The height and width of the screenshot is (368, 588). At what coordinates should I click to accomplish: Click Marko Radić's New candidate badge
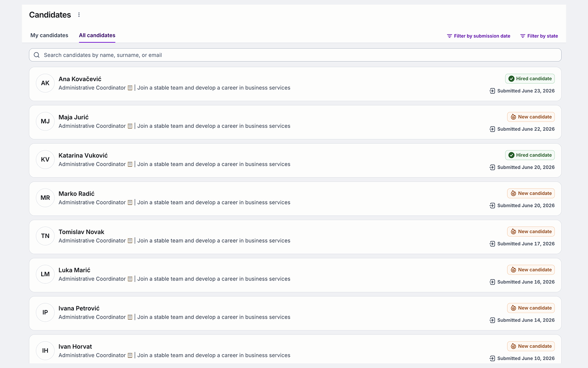point(531,193)
